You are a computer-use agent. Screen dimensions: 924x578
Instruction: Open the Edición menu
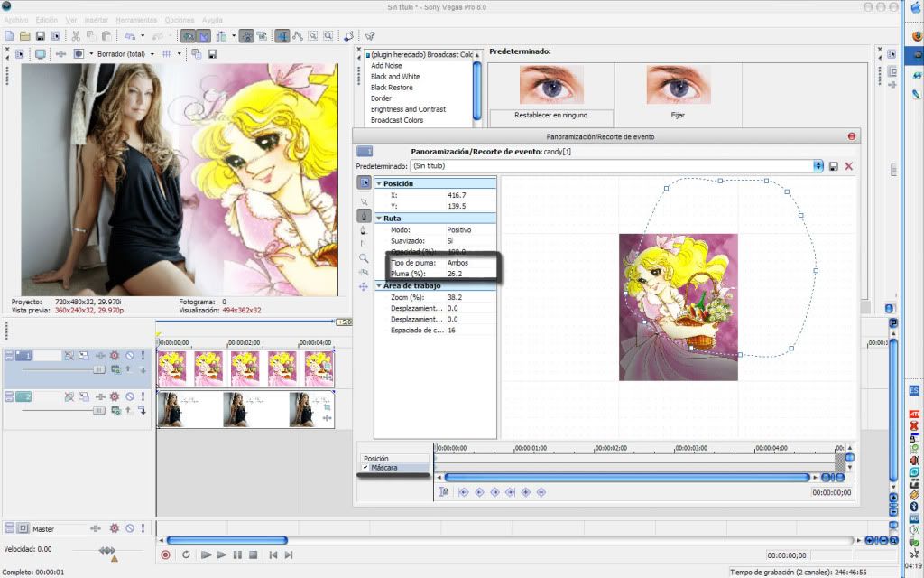tap(47, 20)
